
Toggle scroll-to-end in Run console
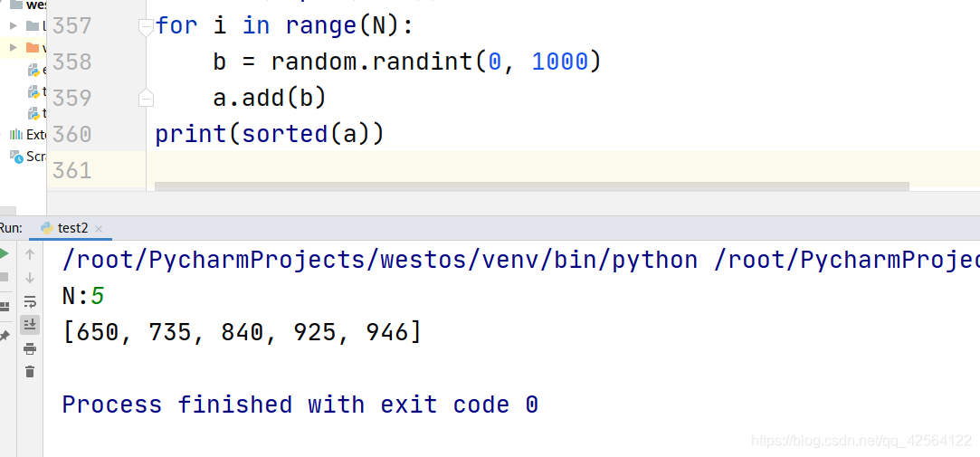pyautogui.click(x=29, y=325)
